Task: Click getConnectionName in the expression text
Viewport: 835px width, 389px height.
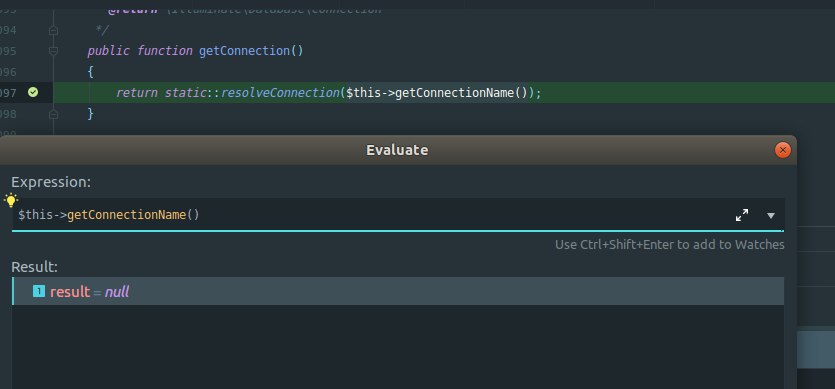Action: pyautogui.click(x=126, y=215)
